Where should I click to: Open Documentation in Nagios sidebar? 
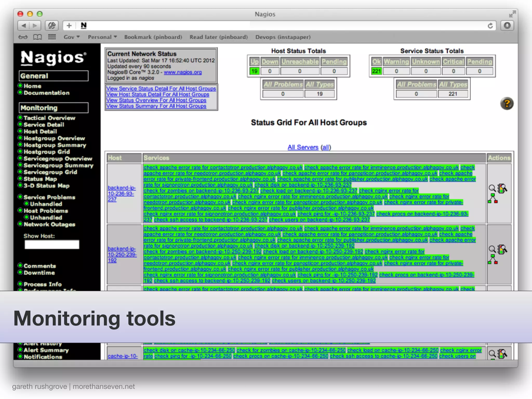coord(46,93)
